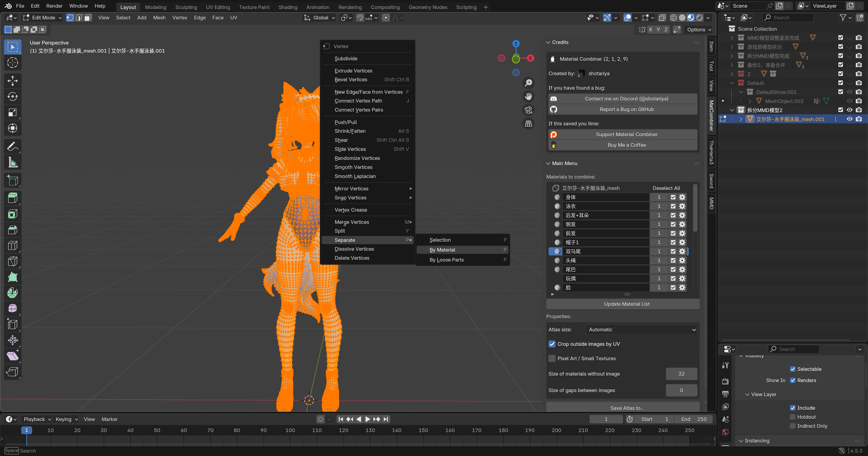The image size is (868, 456).
Task: Switch to face select mode
Action: 88,18
